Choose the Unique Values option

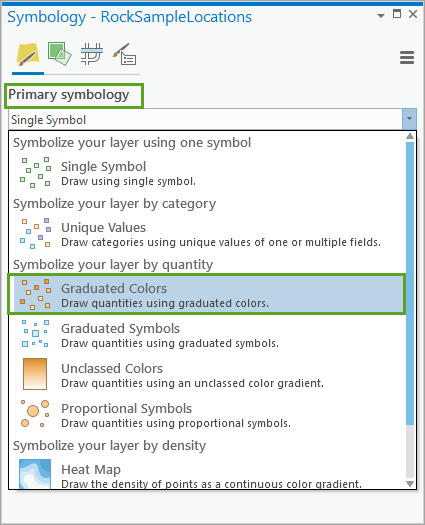[x=207, y=234]
